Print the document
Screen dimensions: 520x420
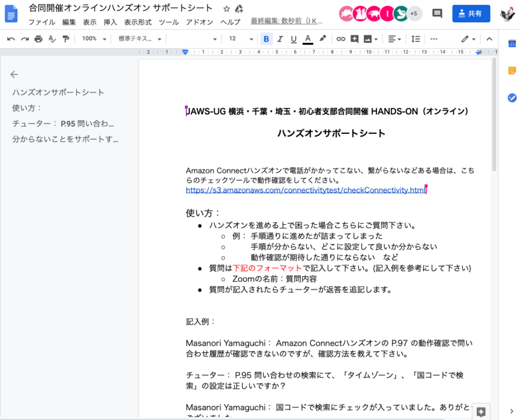[38, 39]
